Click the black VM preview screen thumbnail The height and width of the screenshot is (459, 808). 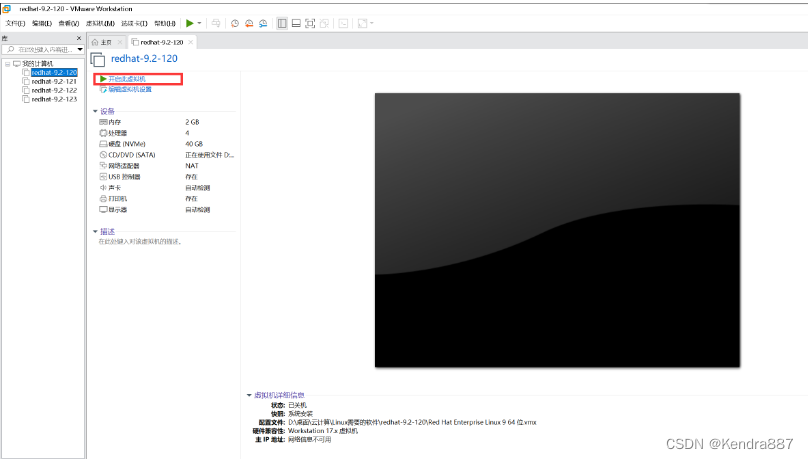pos(557,230)
